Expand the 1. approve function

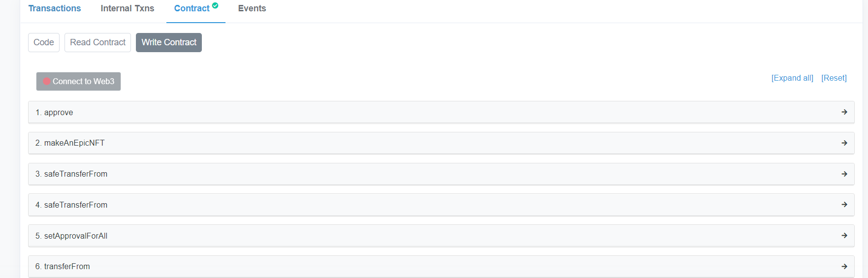click(441, 112)
